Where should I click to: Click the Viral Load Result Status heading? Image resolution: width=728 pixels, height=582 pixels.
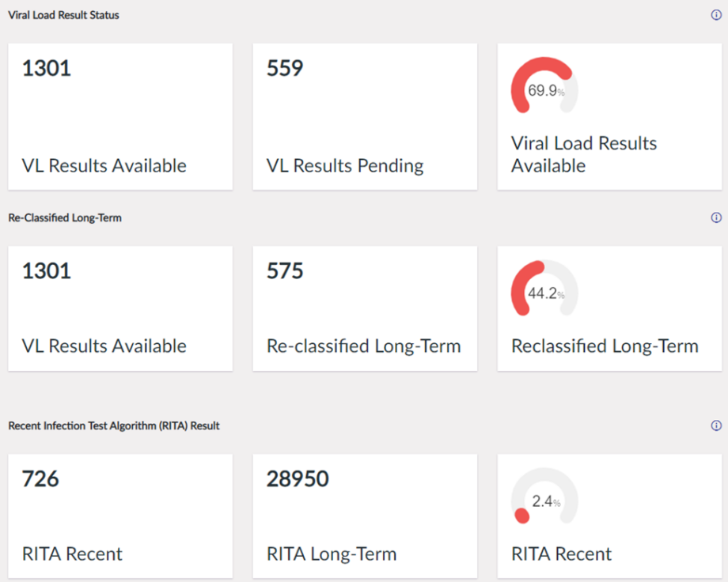(64, 15)
